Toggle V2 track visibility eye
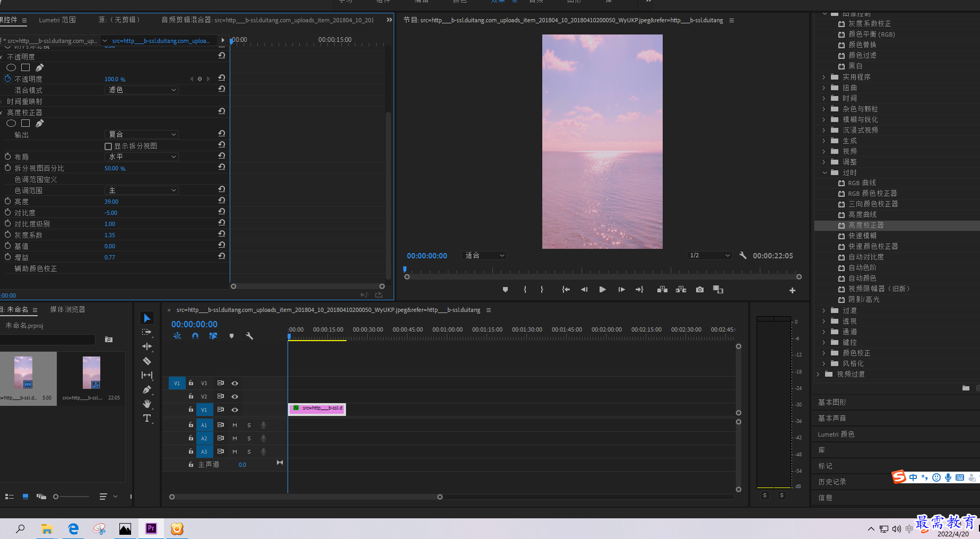 [235, 396]
